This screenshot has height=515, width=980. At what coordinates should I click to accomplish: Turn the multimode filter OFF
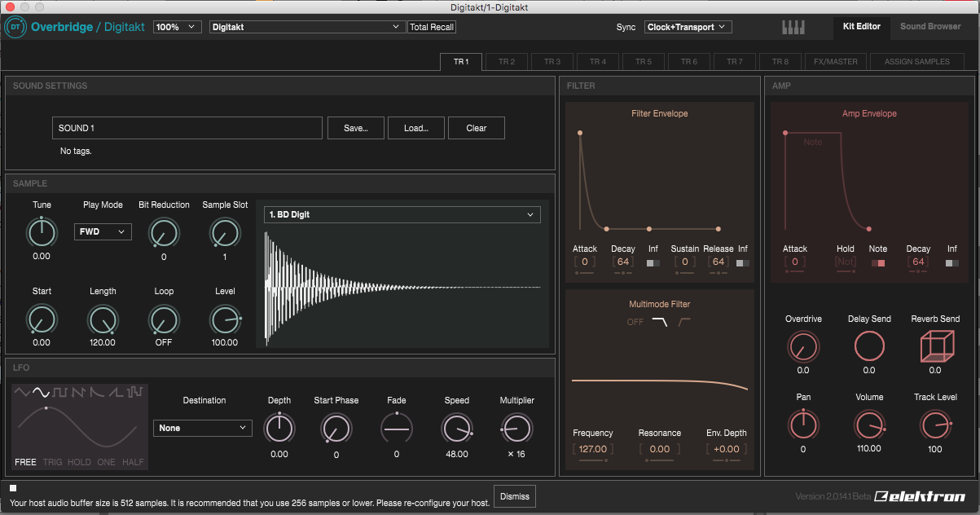pos(635,322)
